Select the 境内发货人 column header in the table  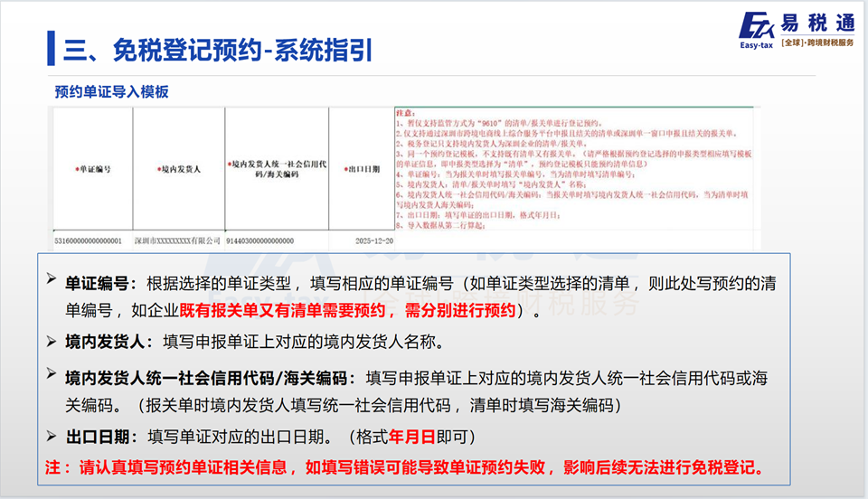(178, 168)
